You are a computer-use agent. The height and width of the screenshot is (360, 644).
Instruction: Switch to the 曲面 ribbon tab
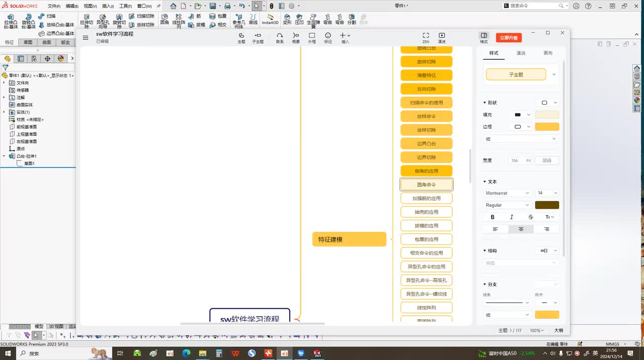click(47, 43)
